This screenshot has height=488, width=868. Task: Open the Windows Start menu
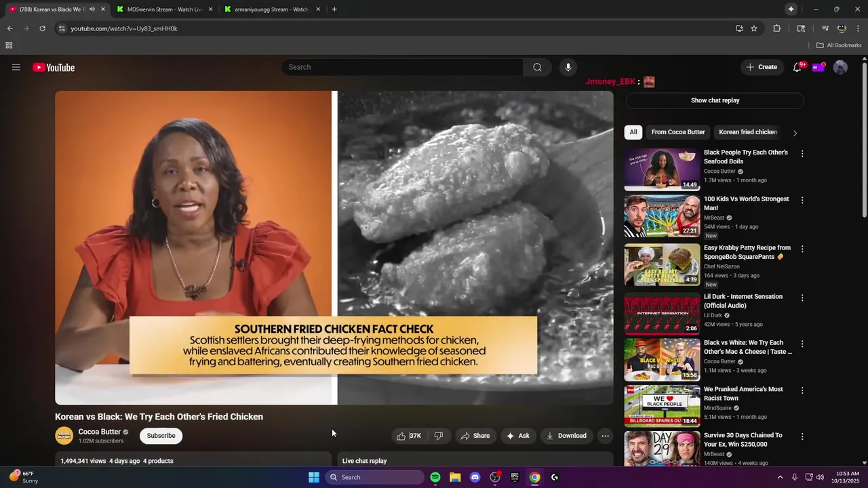point(314,477)
